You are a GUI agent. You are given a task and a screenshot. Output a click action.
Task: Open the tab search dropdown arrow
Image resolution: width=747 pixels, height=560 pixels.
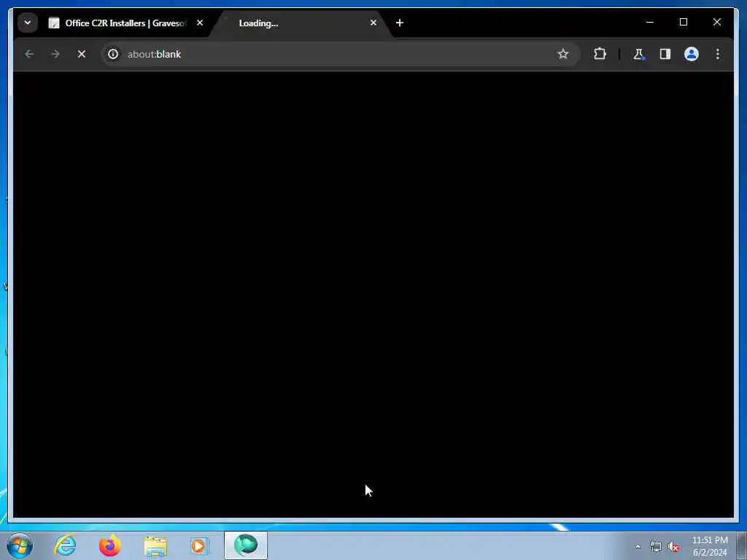(28, 23)
